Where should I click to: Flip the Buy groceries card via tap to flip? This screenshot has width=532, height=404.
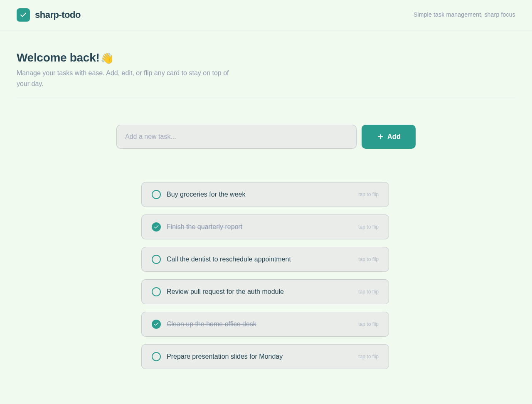[x=368, y=195]
